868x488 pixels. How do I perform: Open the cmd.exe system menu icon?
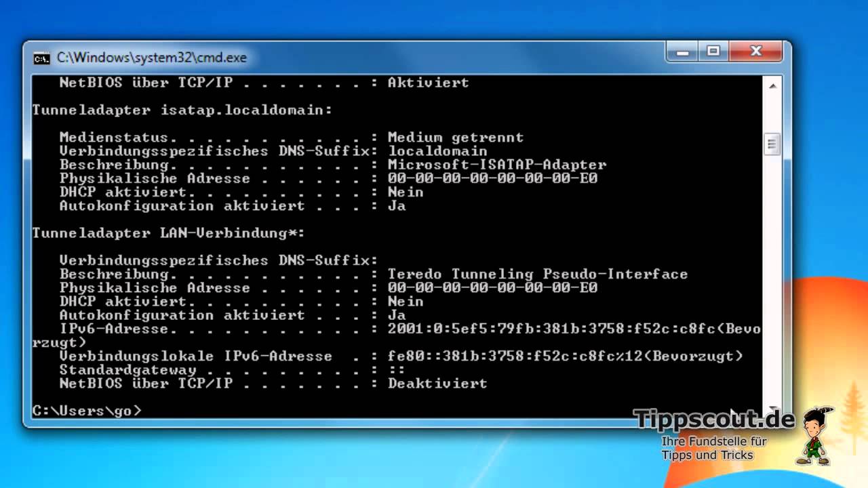(x=41, y=58)
